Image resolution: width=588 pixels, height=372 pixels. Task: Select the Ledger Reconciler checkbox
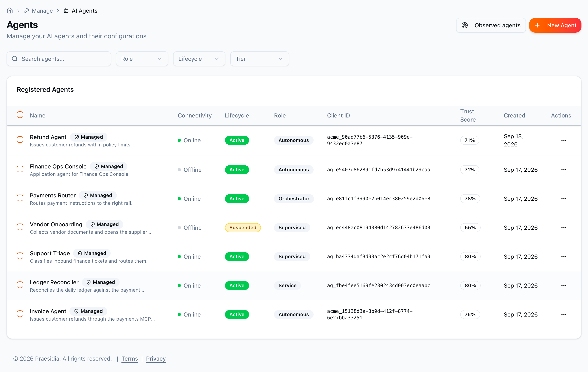click(20, 285)
